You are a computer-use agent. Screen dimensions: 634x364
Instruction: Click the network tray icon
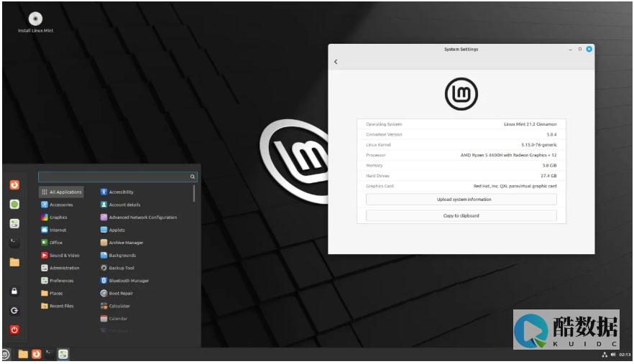[x=605, y=355]
